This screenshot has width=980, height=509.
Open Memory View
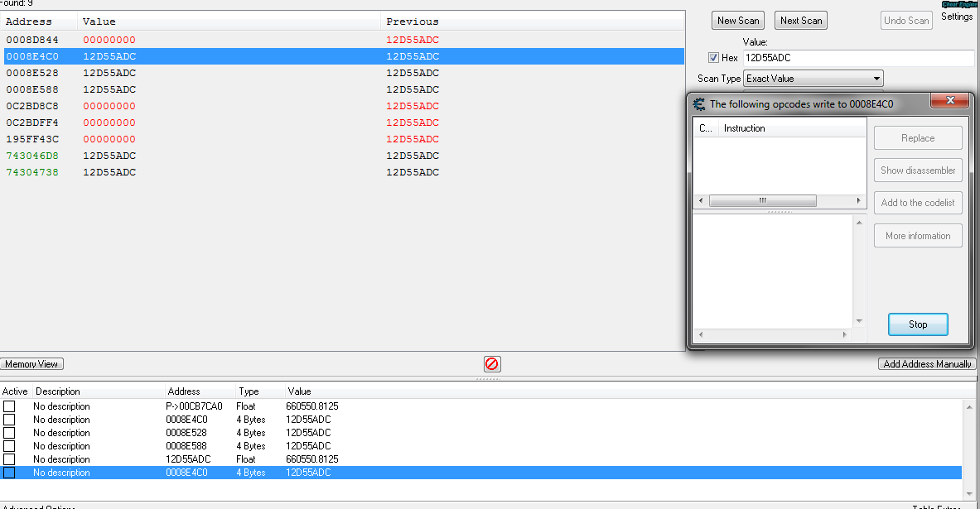point(32,364)
